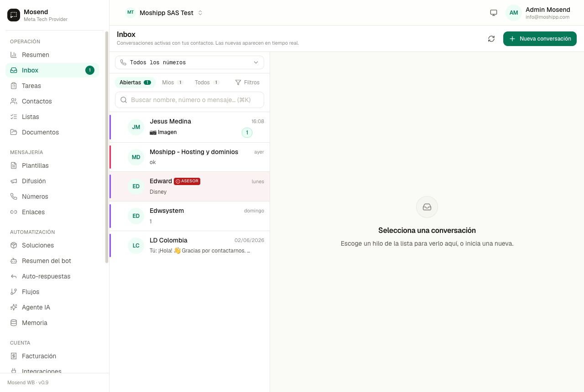Open the LD Colombia conversation
The image size is (584, 392).
coord(190,246)
